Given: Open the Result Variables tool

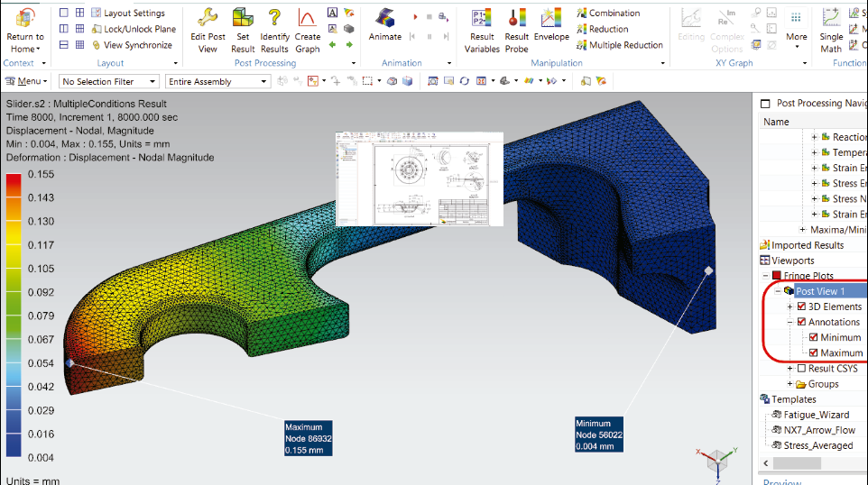Looking at the screenshot, I should 482,18.
